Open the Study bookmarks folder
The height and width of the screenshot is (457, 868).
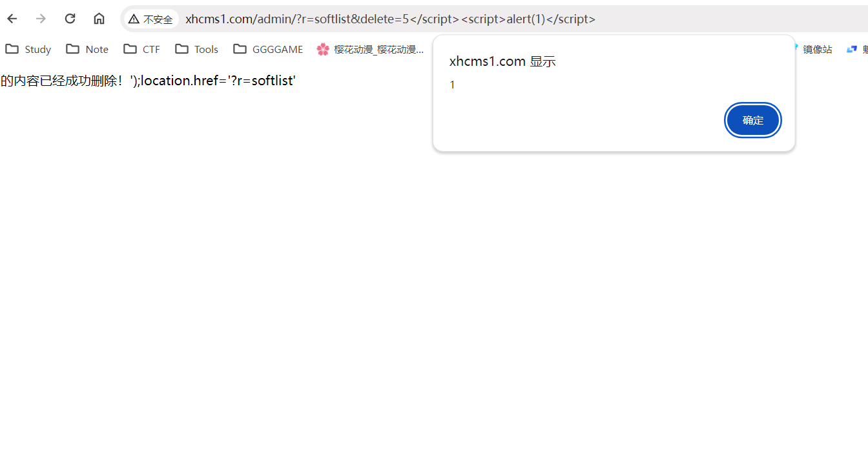(x=28, y=49)
